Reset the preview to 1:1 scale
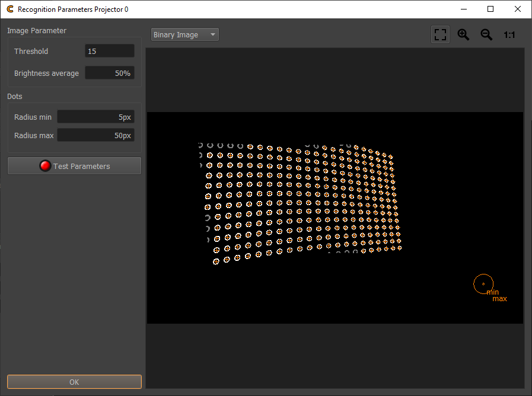The image size is (532, 396). (509, 35)
